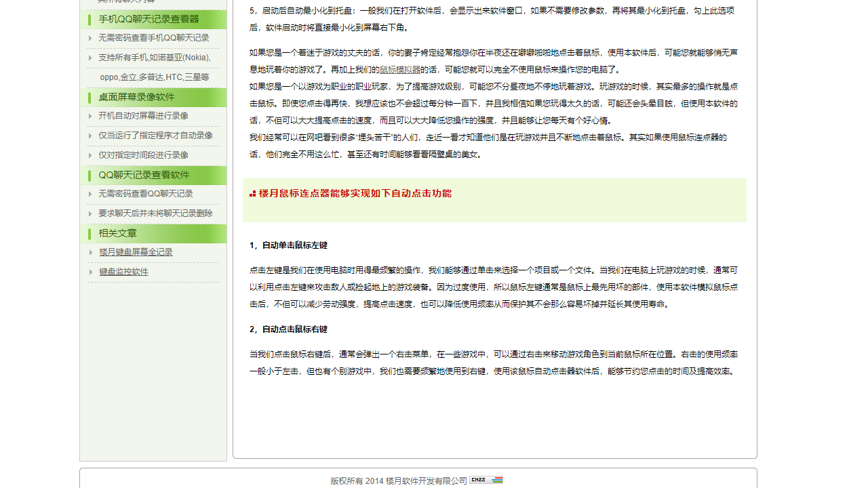Click arrow bullet beside 键盘监控软件
868x488 pixels.
tap(90, 272)
